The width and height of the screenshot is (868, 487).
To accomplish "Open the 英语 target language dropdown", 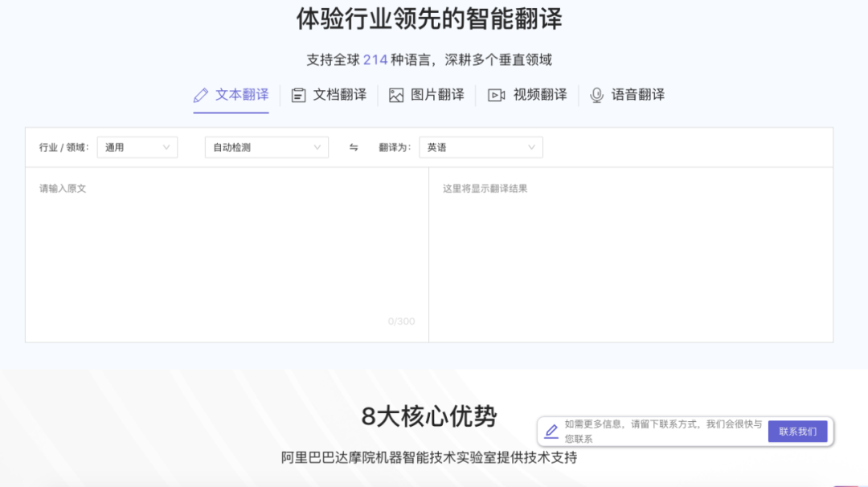I will pyautogui.click(x=481, y=147).
